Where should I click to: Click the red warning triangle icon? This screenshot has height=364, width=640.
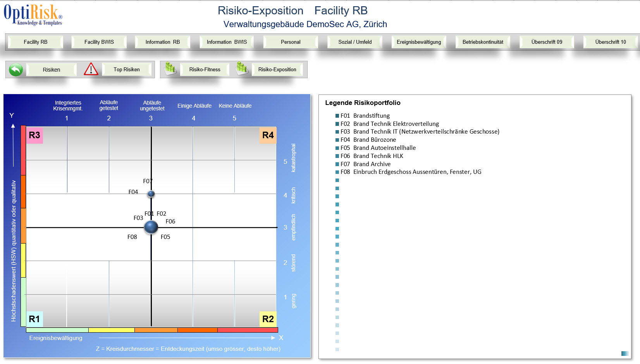91,69
